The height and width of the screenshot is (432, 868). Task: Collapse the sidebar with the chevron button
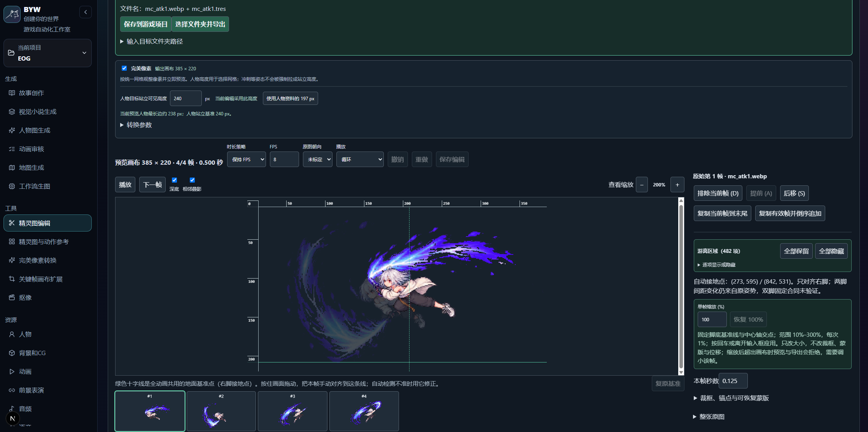tap(86, 12)
